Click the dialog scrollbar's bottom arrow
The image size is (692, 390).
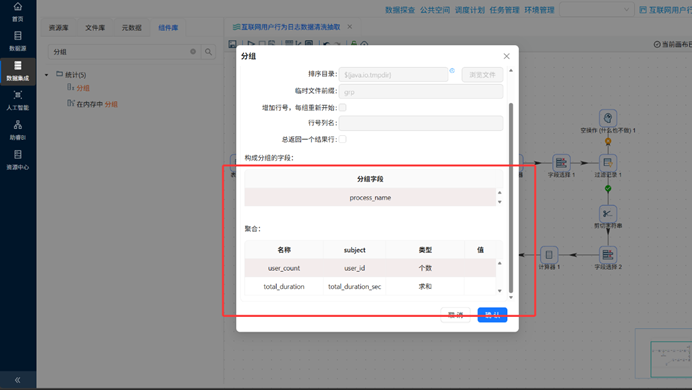pos(511,297)
